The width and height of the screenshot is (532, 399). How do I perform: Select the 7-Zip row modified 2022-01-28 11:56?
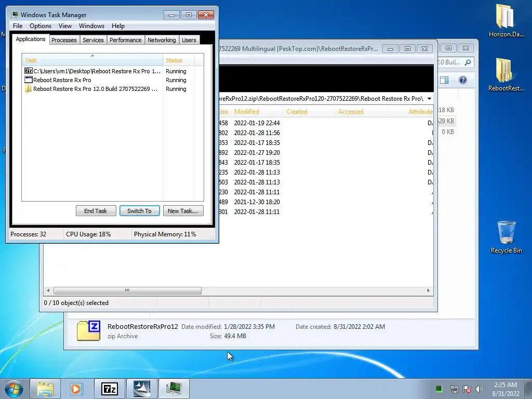tap(326, 132)
